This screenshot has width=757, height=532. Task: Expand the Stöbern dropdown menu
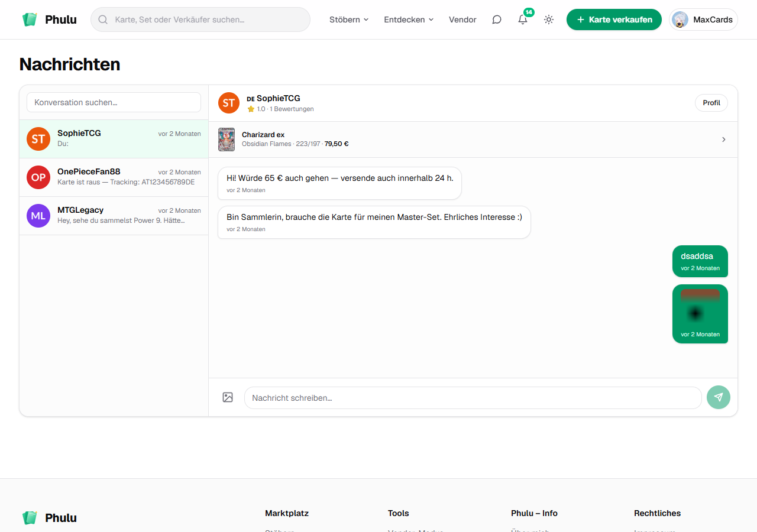(349, 20)
